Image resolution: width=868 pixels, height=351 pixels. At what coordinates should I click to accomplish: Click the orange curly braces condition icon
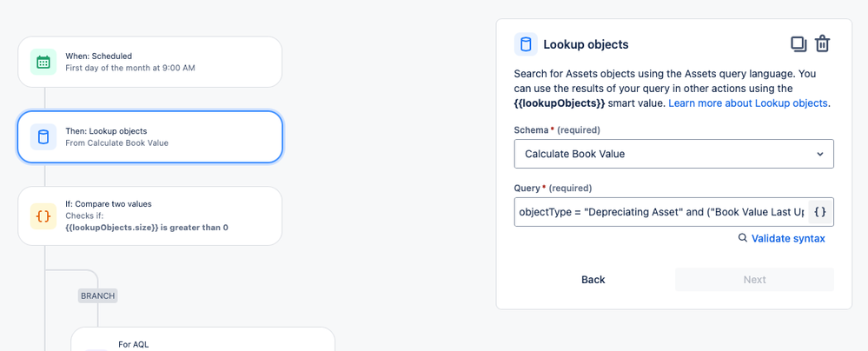[43, 216]
